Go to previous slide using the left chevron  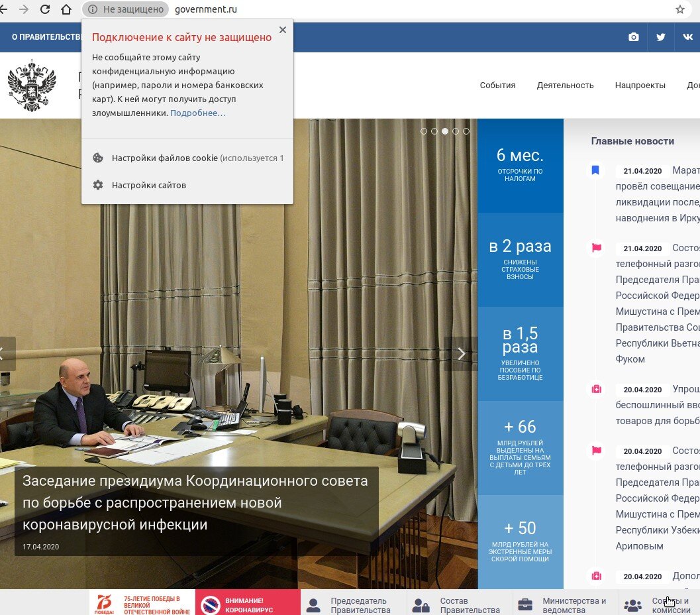pyautogui.click(x=3, y=354)
